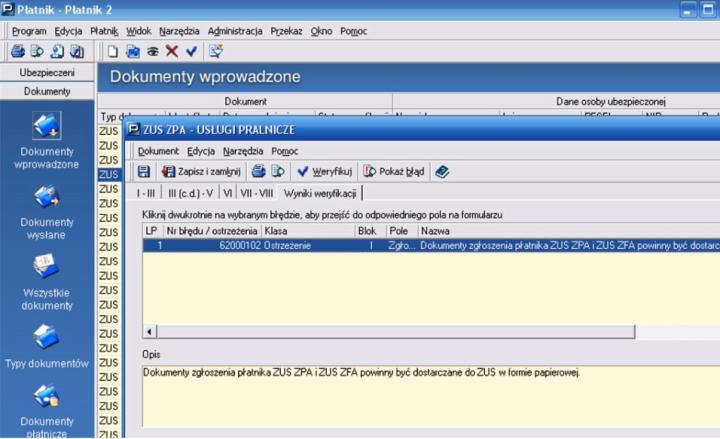The image size is (720, 439).
Task: Click the Pokaż błąd button
Action: tap(394, 171)
